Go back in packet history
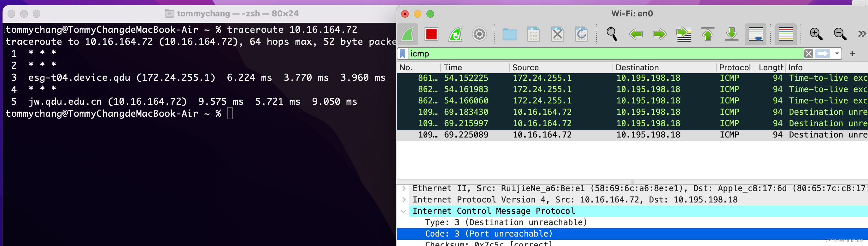This screenshot has width=868, height=246. 636,34
